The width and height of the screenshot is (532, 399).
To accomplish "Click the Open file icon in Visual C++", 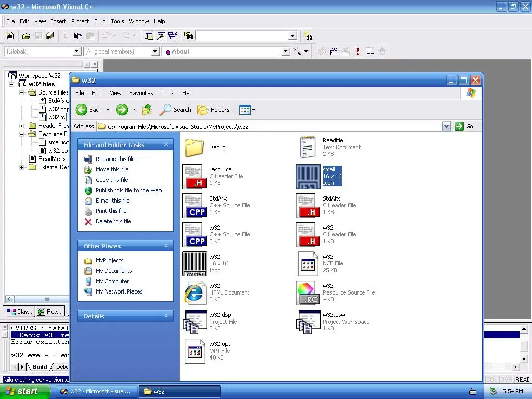I will [26, 36].
